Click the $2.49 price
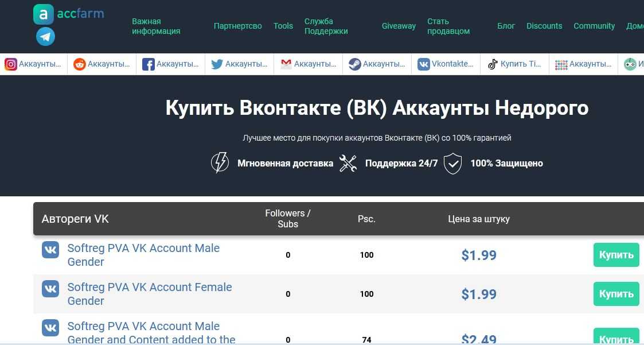644x345 pixels. point(479,339)
